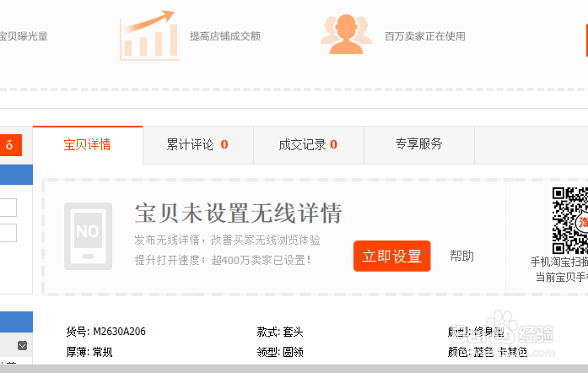Click 款式: 套头 attribute
The image size is (588, 373).
[280, 332]
